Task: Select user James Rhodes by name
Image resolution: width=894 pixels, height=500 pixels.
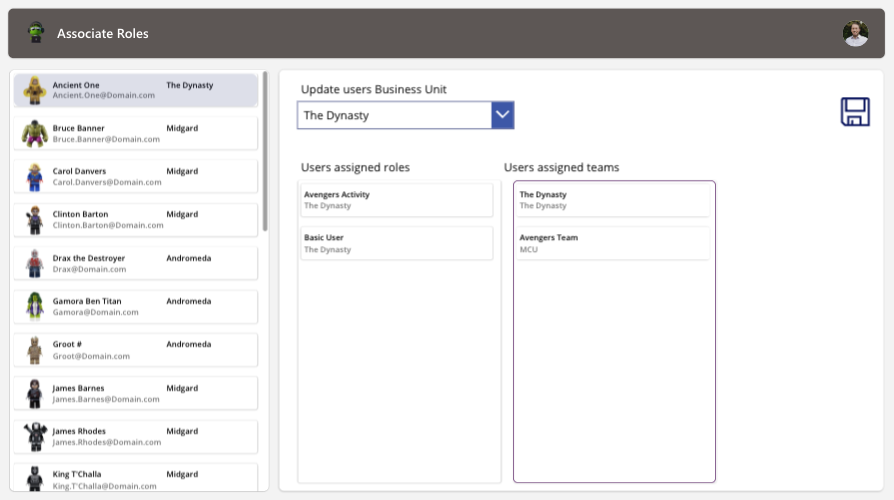Action: pyautogui.click(x=79, y=431)
